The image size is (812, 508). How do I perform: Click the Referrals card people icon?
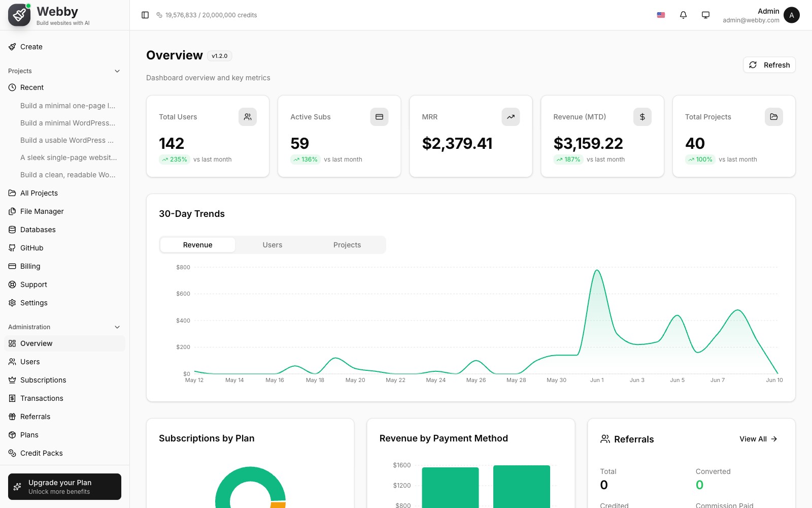[605, 439]
